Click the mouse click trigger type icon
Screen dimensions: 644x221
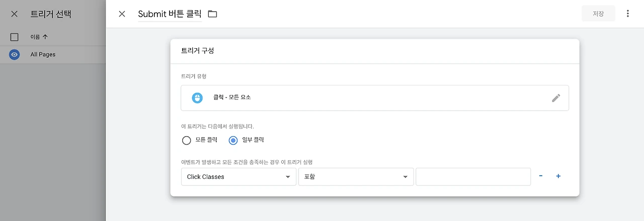pos(197,98)
